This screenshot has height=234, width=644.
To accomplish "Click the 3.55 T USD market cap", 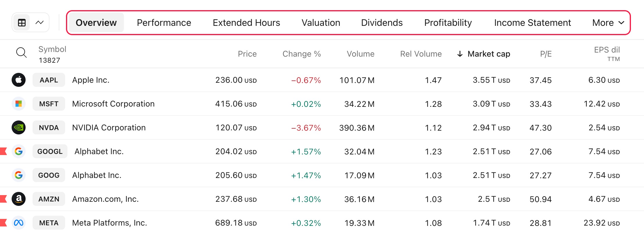I will (x=491, y=80).
